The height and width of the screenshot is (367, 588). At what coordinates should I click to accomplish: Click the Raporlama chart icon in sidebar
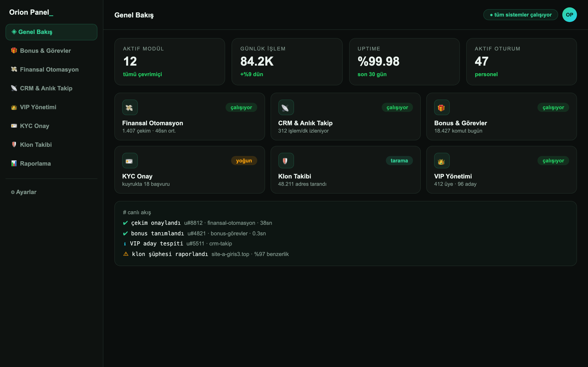[x=14, y=163]
